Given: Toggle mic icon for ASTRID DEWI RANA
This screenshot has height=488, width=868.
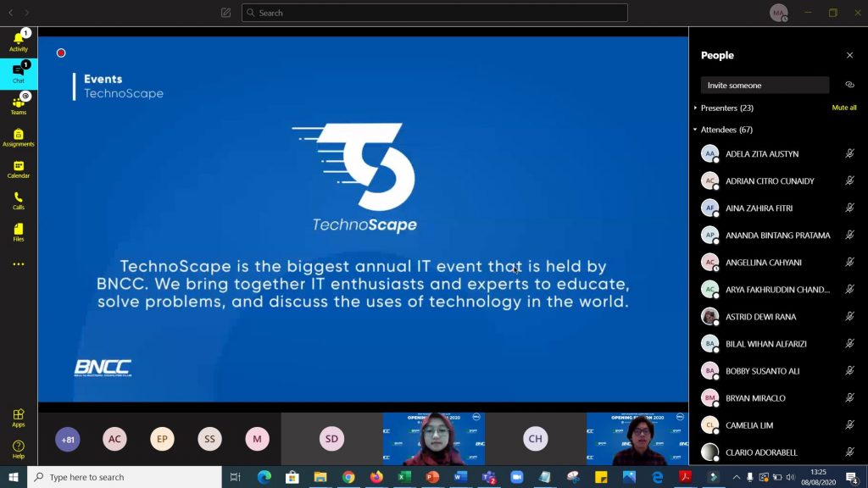Looking at the screenshot, I should [x=849, y=316].
